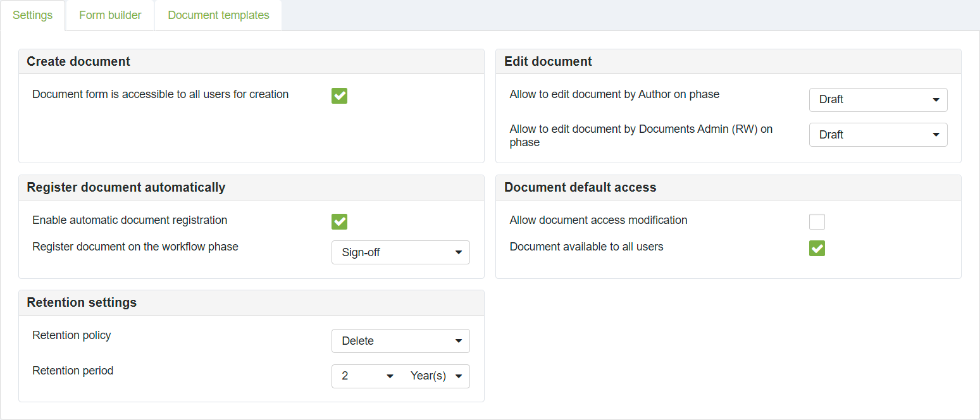The height and width of the screenshot is (420, 980).
Task: Click the Document default access heading
Action: coord(580,187)
